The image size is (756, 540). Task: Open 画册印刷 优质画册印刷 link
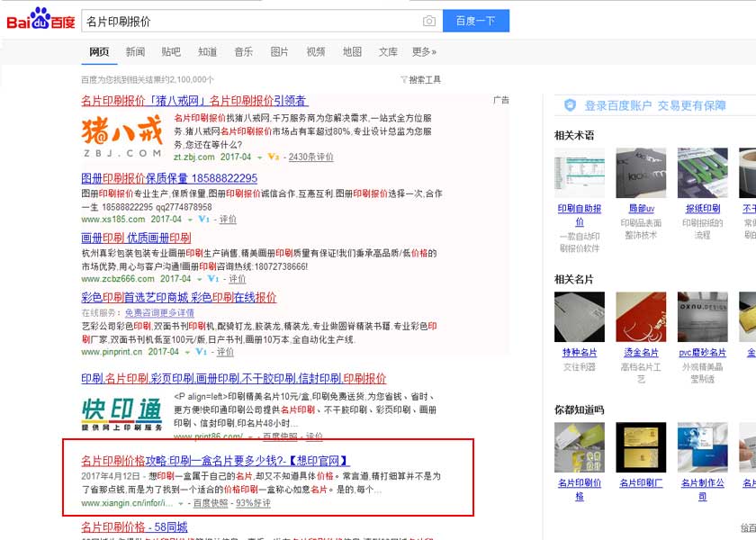tap(136, 238)
